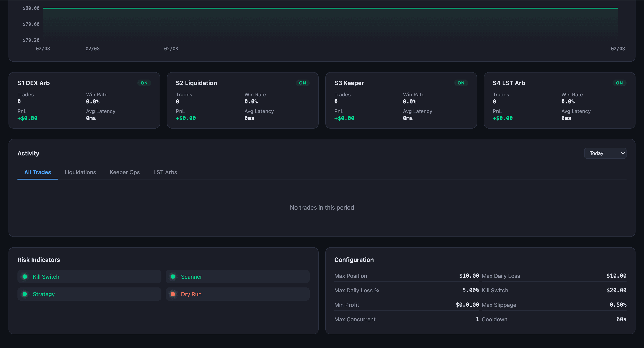Click the Max Concurrent value 1
The height and width of the screenshot is (348, 644).
coord(477,319)
